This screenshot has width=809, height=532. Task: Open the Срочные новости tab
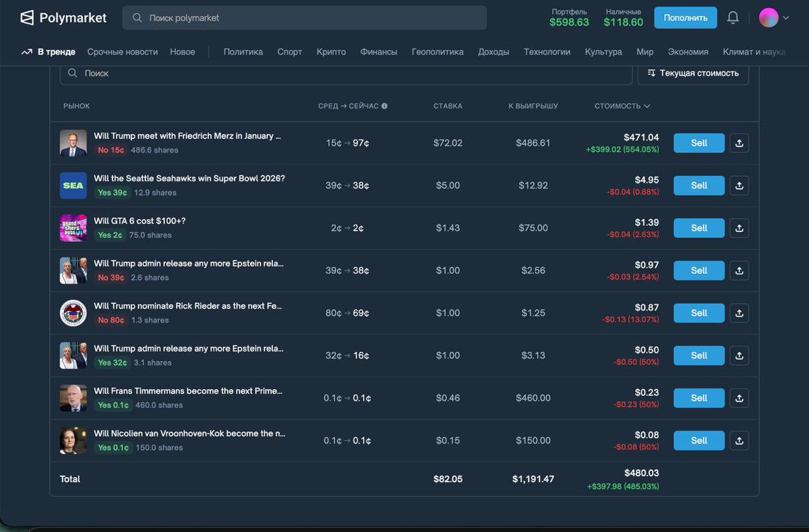pyautogui.click(x=122, y=52)
